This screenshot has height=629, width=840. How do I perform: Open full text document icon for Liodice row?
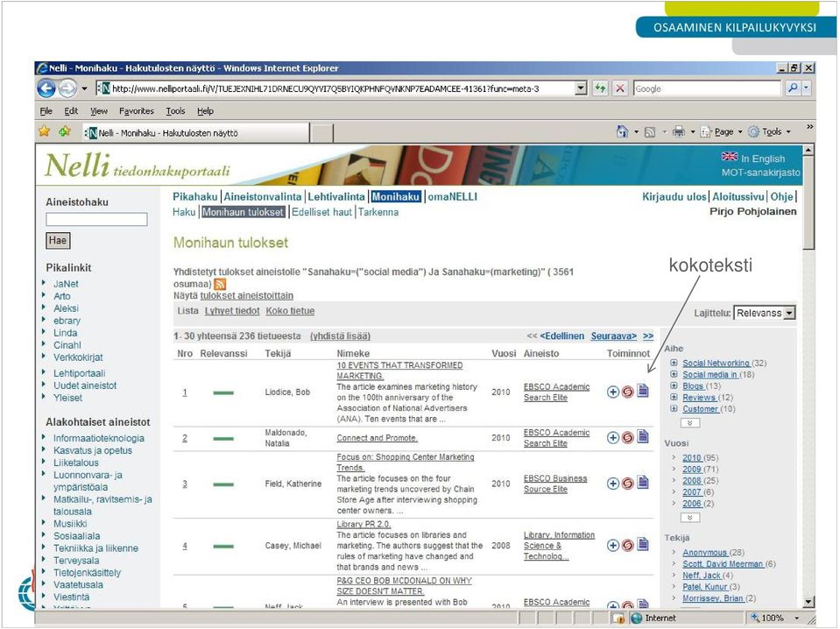click(x=643, y=391)
